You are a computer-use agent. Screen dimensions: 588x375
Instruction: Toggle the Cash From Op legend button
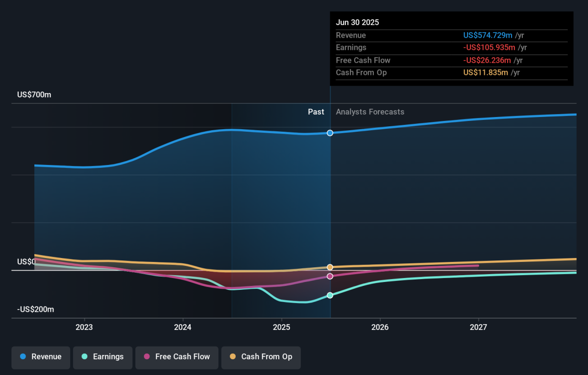261,357
